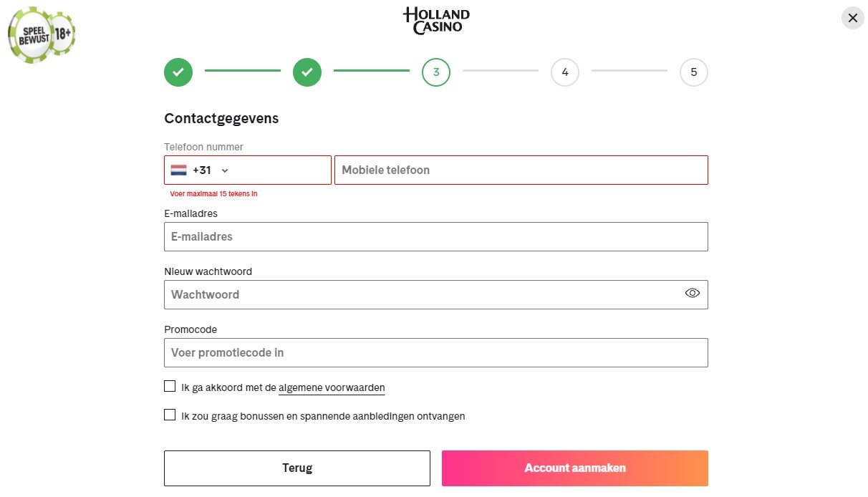Close the registration form with X
Viewport: 868px width, 497px height.
[852, 18]
